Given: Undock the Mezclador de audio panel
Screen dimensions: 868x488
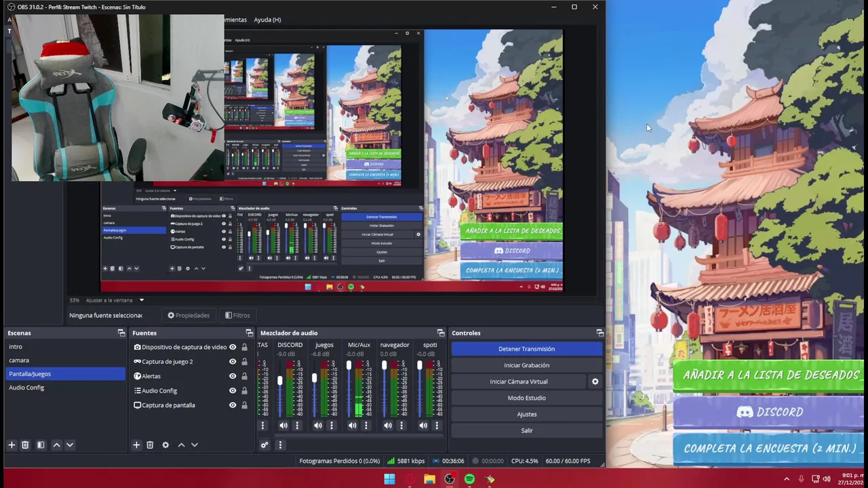Looking at the screenshot, I should [441, 333].
